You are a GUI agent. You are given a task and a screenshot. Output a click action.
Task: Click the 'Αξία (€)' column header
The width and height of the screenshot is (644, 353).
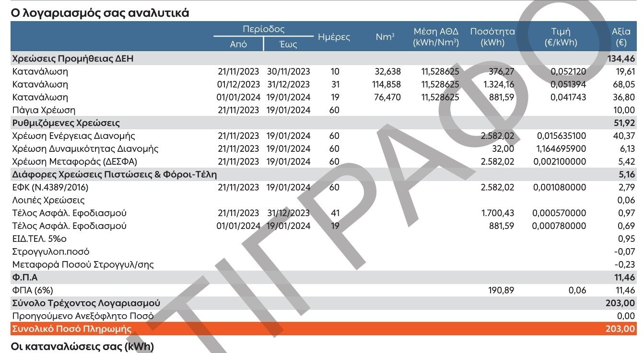click(x=621, y=37)
